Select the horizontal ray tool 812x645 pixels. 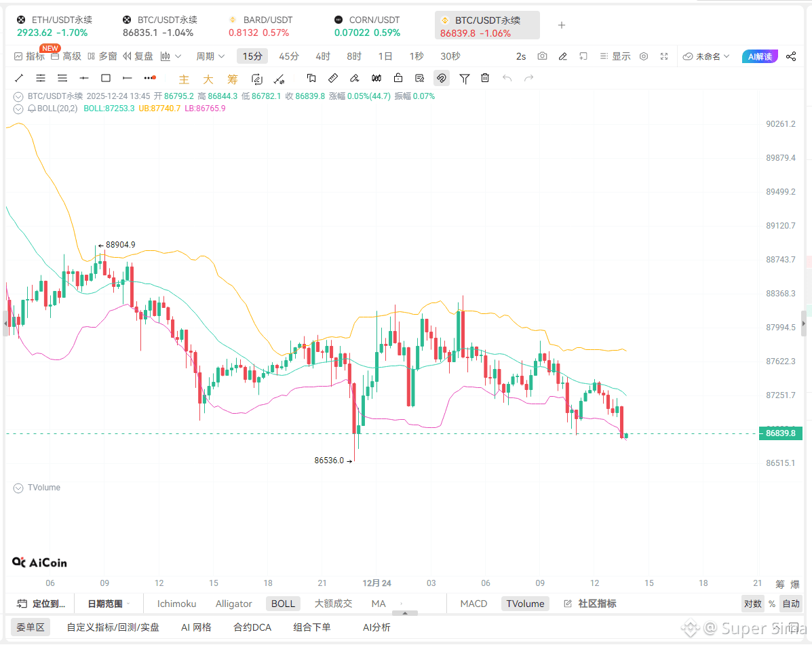coord(128,78)
